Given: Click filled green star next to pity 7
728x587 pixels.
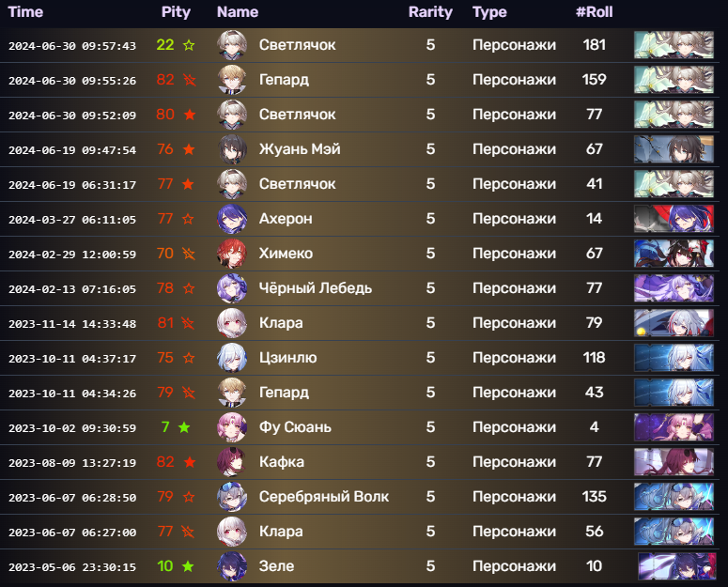Looking at the screenshot, I should click(184, 427).
